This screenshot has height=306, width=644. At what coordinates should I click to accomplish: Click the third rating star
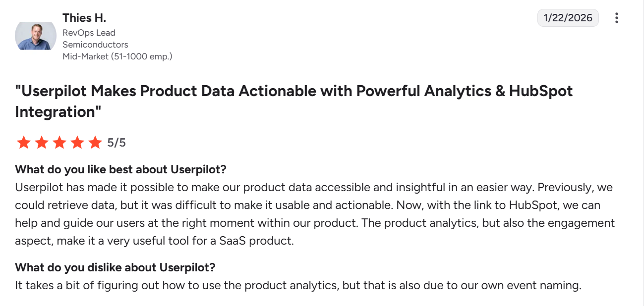pos(59,142)
